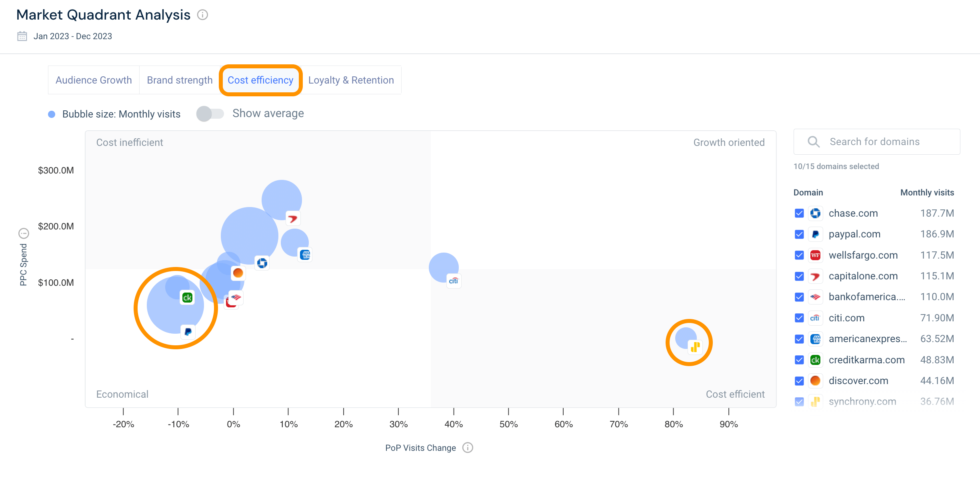Click the American Express marker on chart

coord(305,255)
